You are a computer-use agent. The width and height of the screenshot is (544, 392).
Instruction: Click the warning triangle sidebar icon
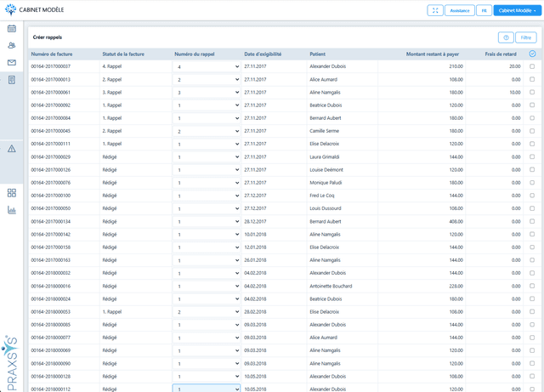[12, 149]
